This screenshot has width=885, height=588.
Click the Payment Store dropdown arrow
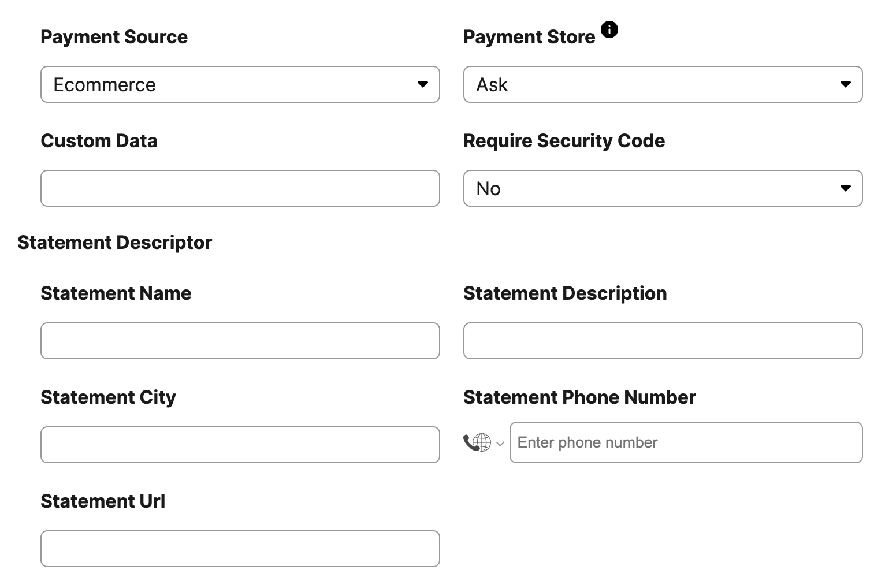point(846,84)
